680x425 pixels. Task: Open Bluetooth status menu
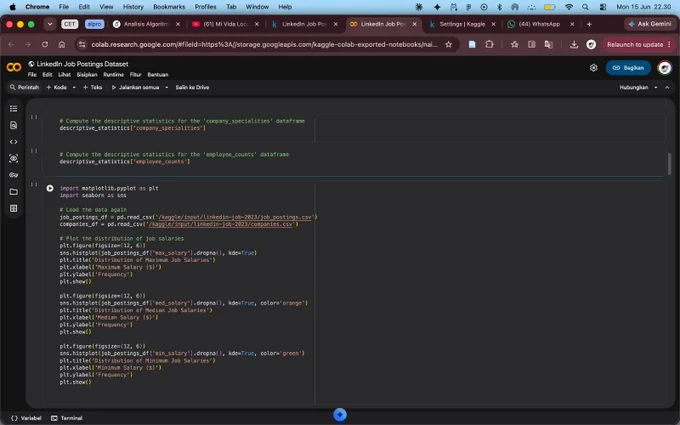coord(499,7)
